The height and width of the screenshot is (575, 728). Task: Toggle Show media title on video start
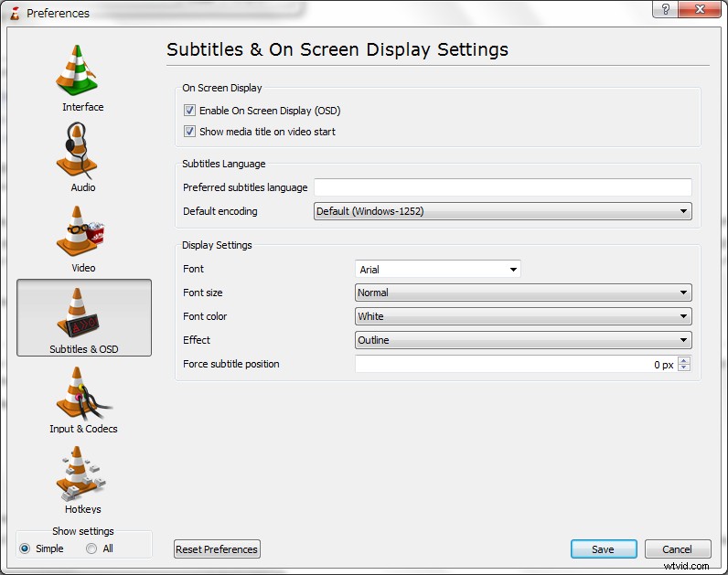pos(189,132)
